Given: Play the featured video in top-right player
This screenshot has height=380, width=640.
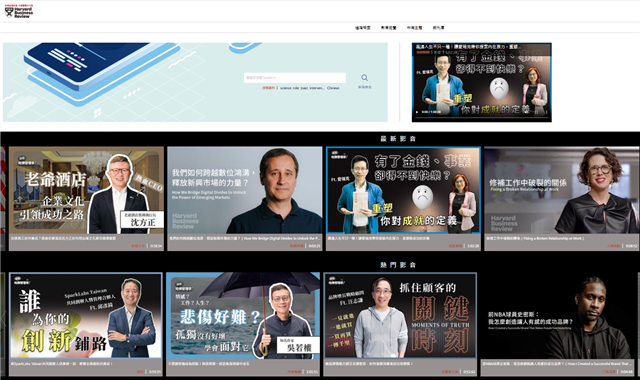Looking at the screenshot, I should tap(417, 111).
